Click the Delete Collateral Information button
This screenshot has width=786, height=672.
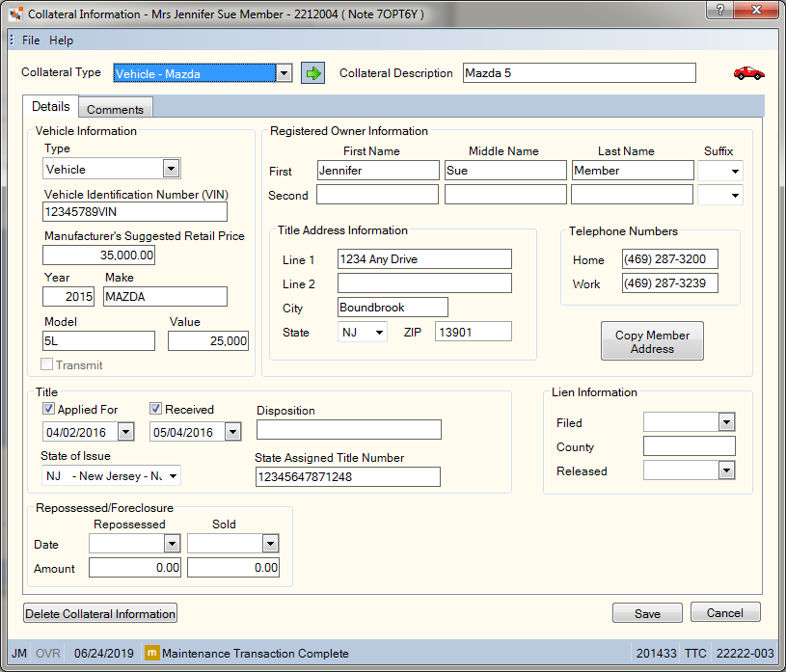[100, 613]
